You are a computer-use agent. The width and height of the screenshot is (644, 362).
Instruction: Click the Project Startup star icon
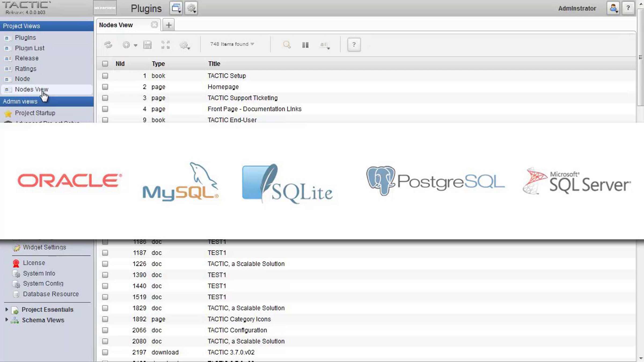point(8,113)
